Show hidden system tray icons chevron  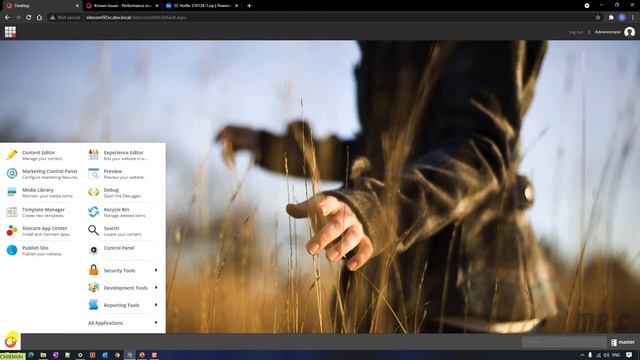click(582, 355)
